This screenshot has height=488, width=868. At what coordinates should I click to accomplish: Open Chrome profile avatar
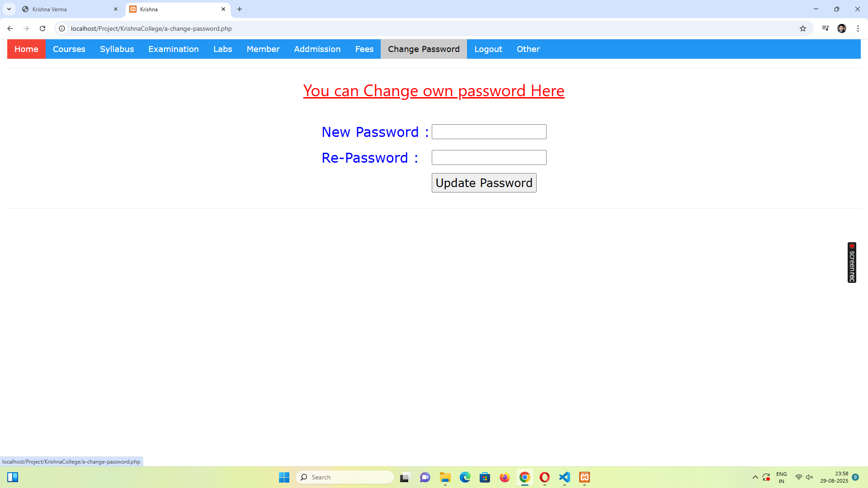[x=842, y=28]
